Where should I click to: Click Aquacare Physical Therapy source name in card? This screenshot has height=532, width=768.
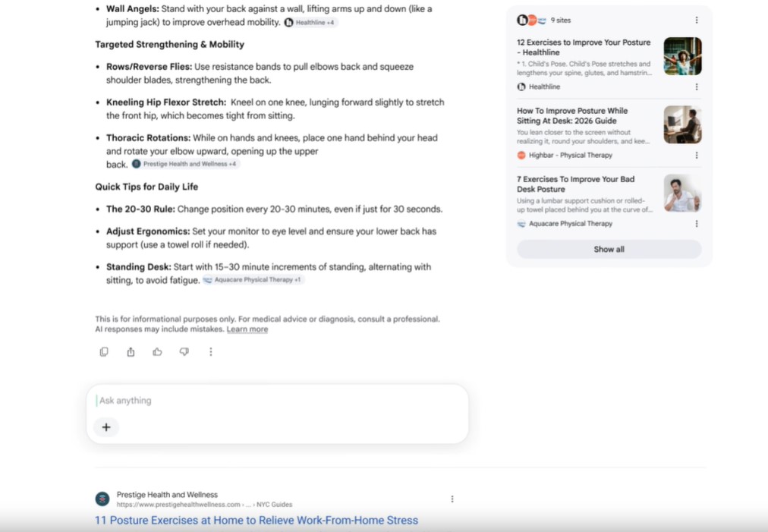tap(571, 224)
